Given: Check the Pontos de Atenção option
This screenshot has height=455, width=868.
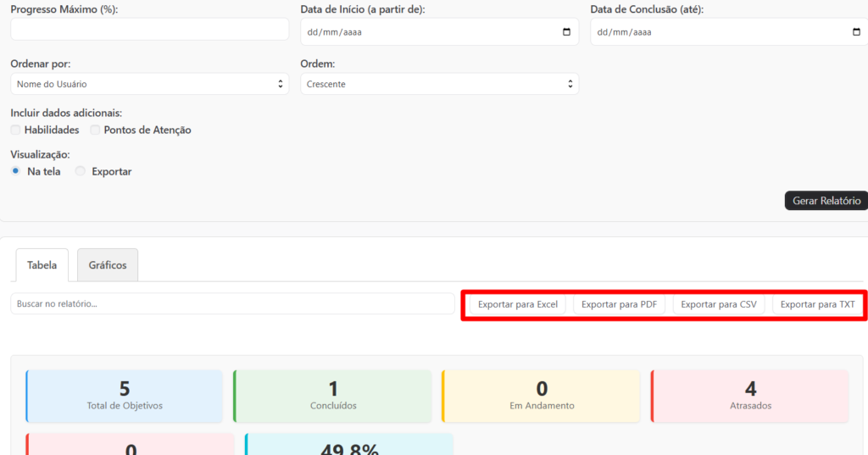Looking at the screenshot, I should pyautogui.click(x=95, y=130).
